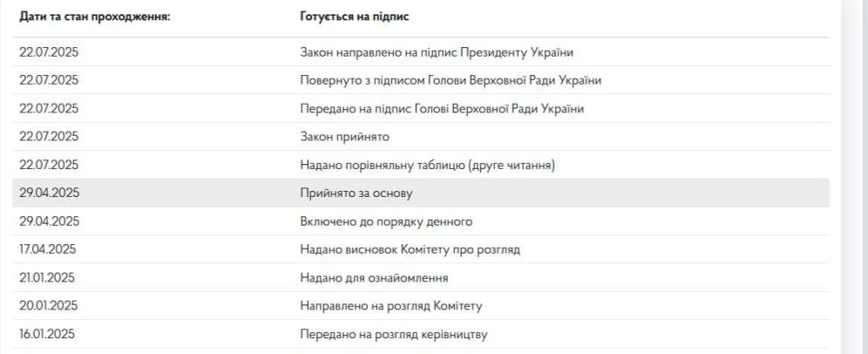Click the 'Надано для ознайомлення' status text
The image size is (868, 354).
[374, 278]
